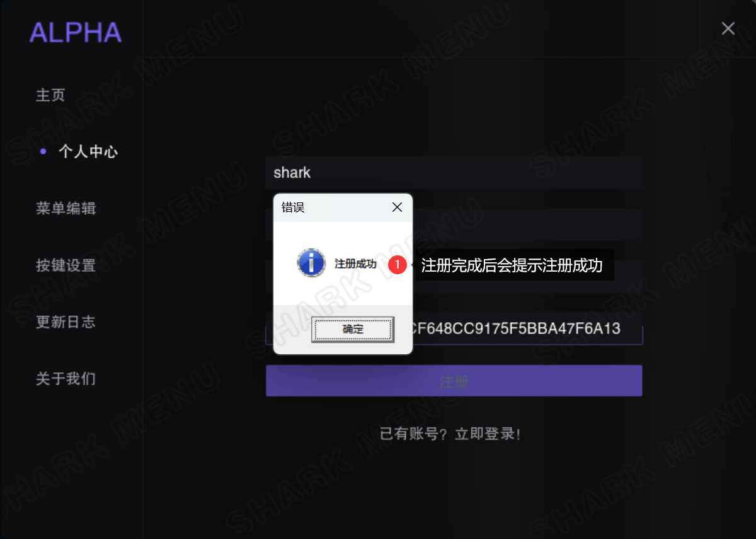Click the tooltip 注册完成后会提示注册成功

(512, 265)
